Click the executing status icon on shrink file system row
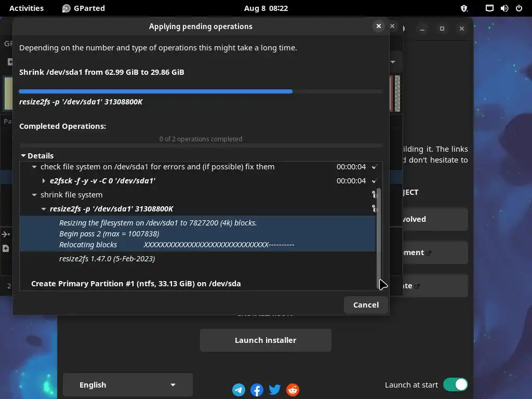The width and height of the screenshot is (532, 399). click(374, 194)
